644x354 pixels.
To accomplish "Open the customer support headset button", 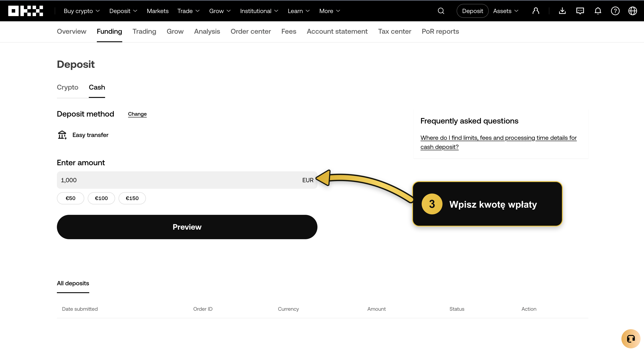I will [x=631, y=339].
